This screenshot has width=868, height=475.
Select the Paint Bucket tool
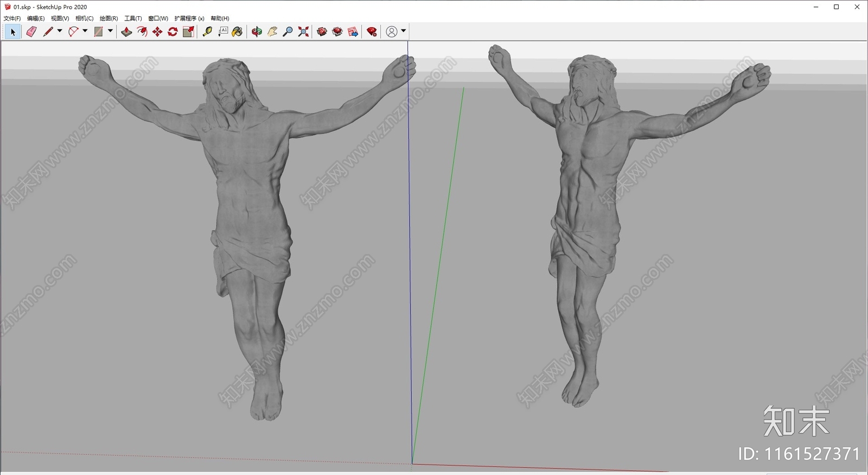coord(238,32)
